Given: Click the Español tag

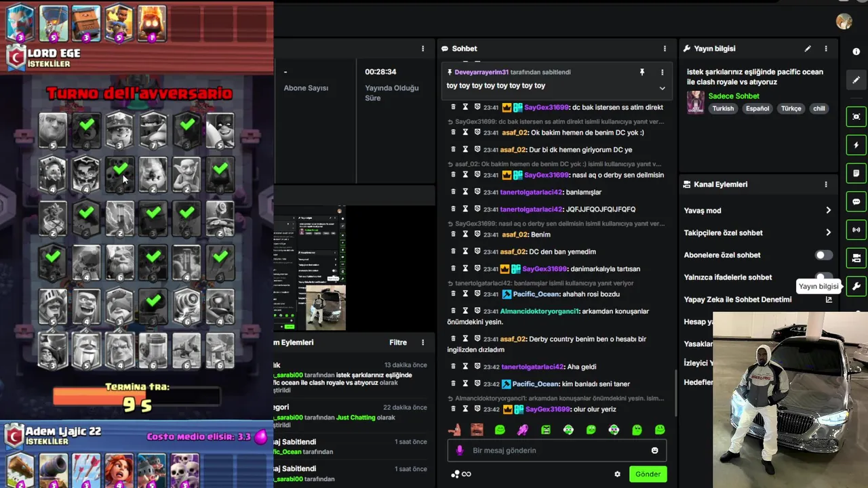Looking at the screenshot, I should coord(757,108).
